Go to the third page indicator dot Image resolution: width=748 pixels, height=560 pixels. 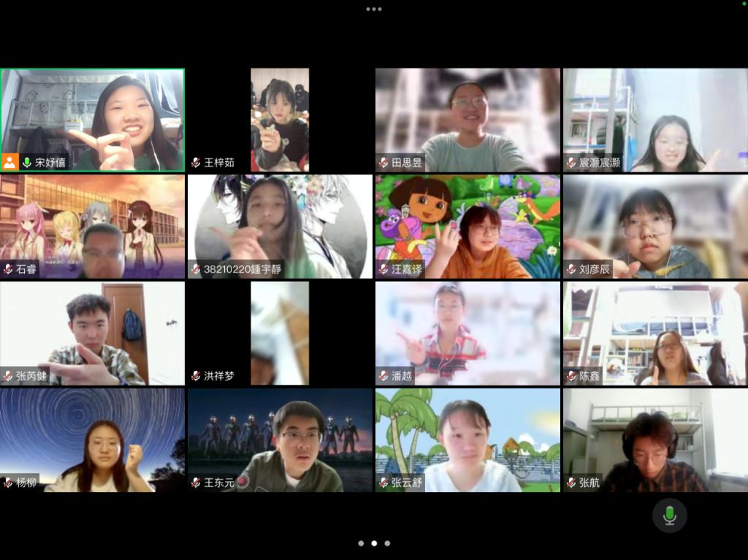[x=387, y=543]
